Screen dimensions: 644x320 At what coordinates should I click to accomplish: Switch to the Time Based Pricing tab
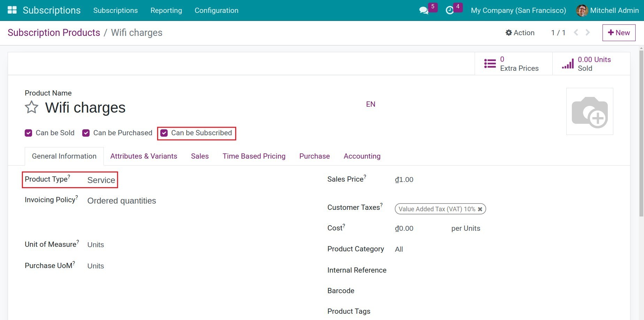pos(254,156)
